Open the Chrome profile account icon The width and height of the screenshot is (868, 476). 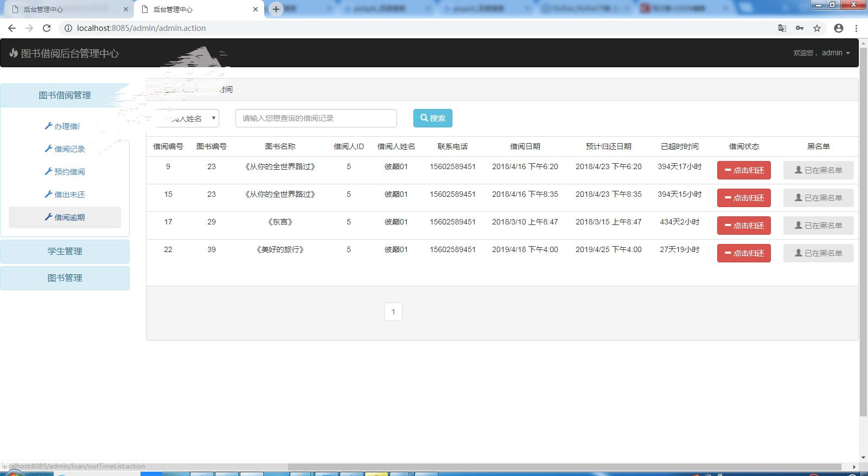pyautogui.click(x=839, y=28)
